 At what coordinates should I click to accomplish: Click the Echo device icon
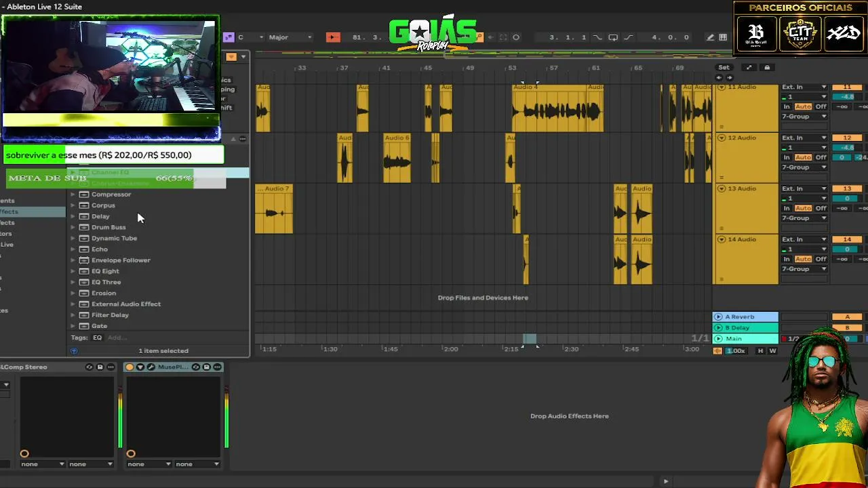coord(84,249)
